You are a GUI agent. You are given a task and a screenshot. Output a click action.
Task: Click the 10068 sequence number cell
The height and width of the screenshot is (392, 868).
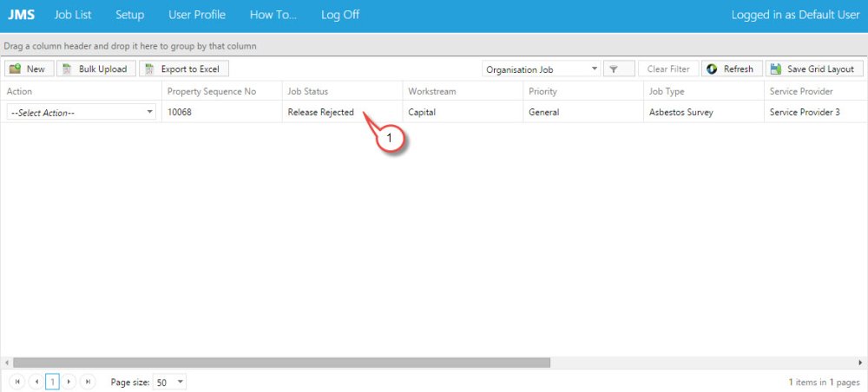point(222,112)
